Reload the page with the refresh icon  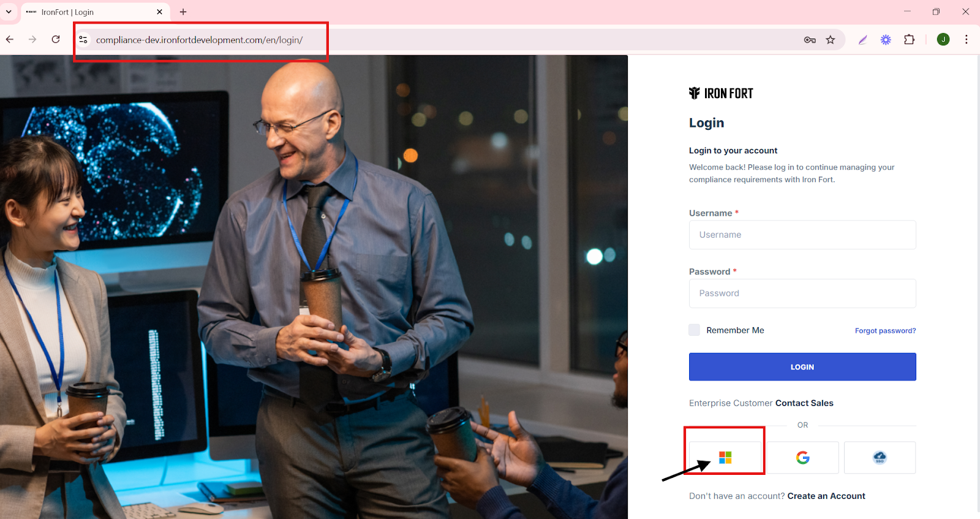56,39
